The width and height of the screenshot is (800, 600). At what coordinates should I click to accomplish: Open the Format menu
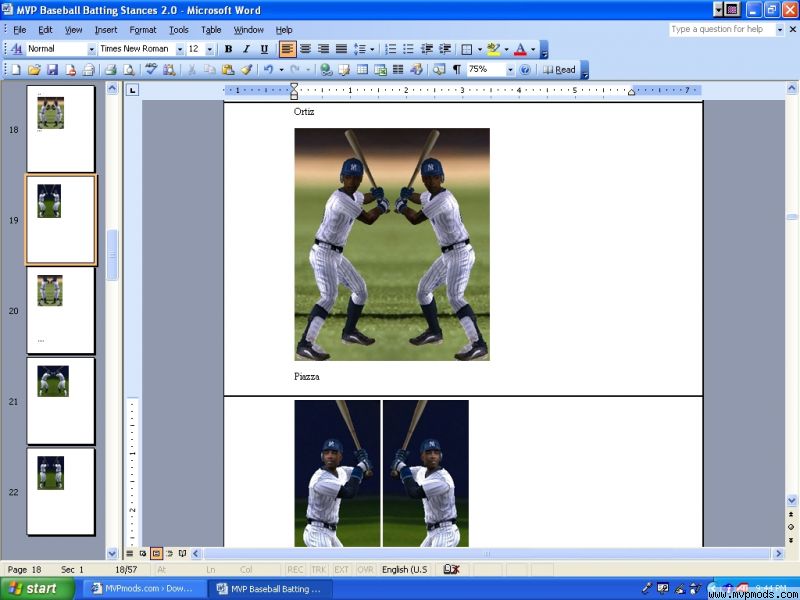point(143,30)
